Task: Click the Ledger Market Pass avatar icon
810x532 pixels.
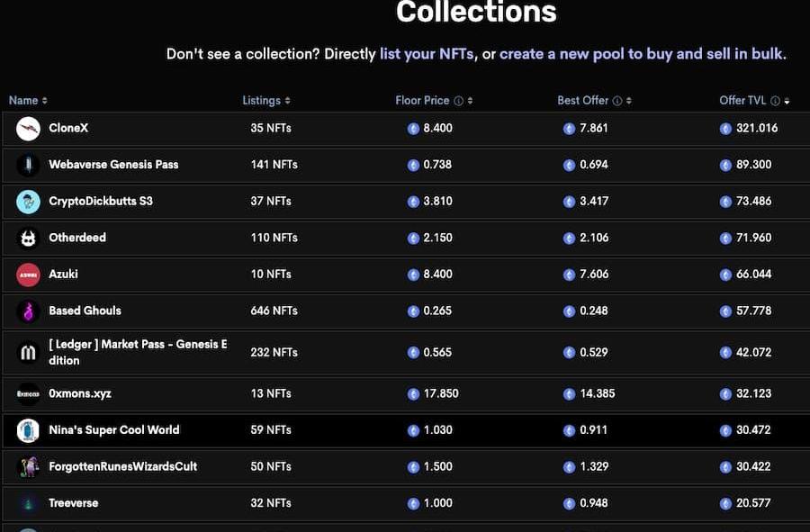Action: click(x=28, y=353)
